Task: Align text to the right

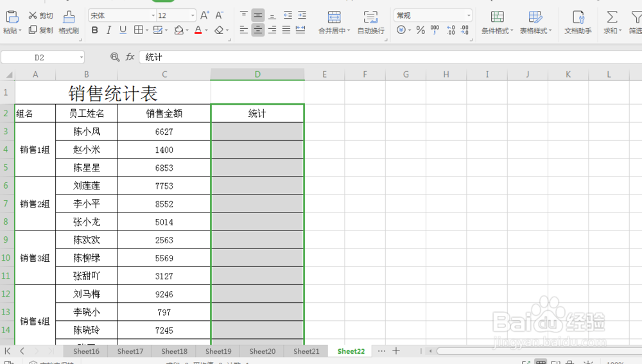Action: point(272,30)
